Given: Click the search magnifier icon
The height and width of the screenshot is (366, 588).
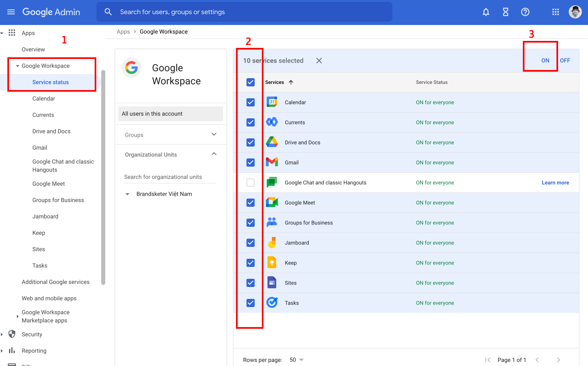Looking at the screenshot, I should tap(108, 12).
